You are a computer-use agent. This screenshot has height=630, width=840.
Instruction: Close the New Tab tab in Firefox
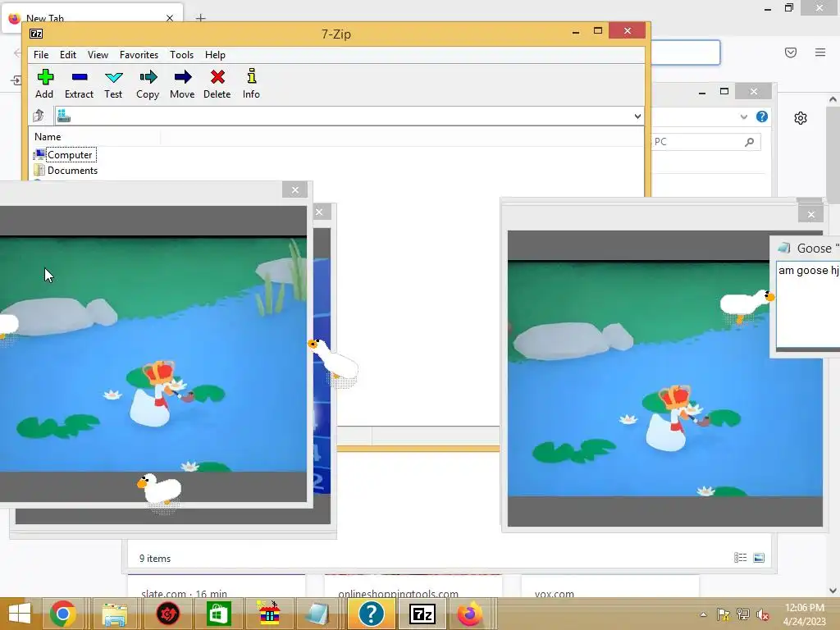point(169,18)
